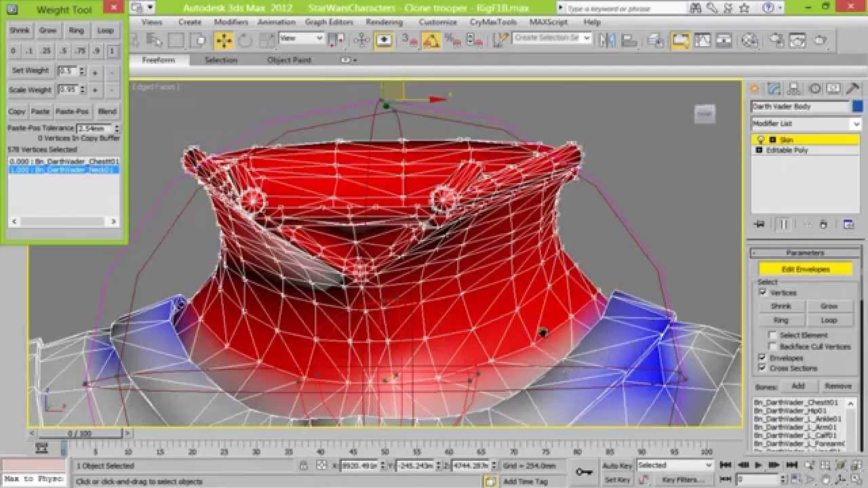Switch to the Object Paint ribbon tab

[289, 60]
